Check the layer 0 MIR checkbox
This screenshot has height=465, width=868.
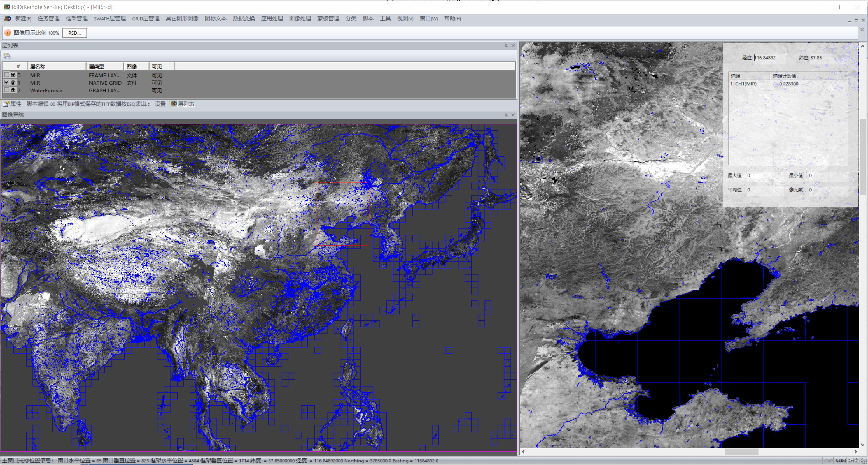click(7, 75)
